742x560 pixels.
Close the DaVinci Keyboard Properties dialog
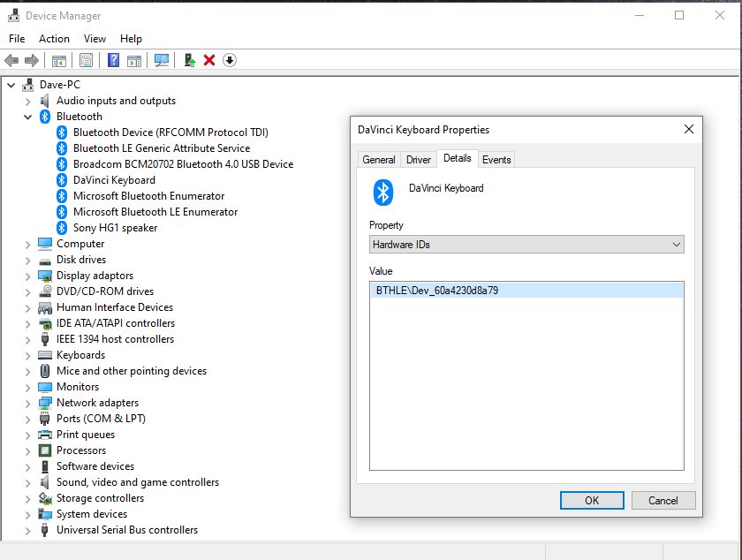688,129
